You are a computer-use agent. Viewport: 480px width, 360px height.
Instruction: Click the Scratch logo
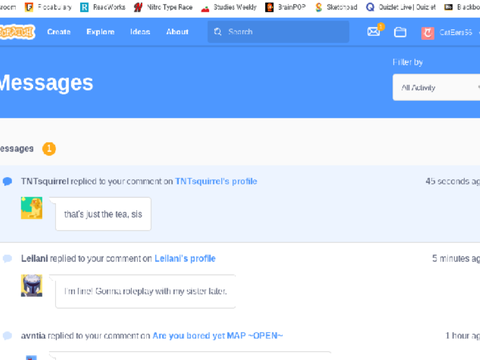[x=17, y=32]
